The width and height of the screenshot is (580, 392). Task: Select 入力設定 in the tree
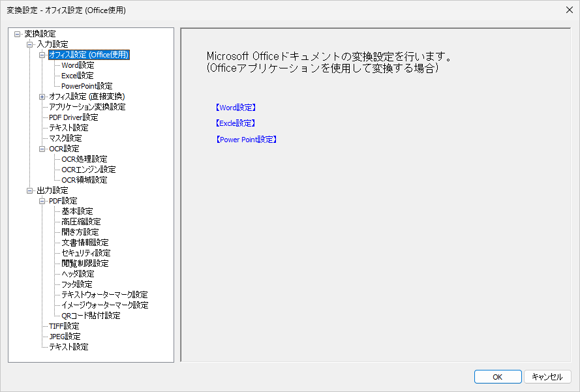pyautogui.click(x=52, y=44)
